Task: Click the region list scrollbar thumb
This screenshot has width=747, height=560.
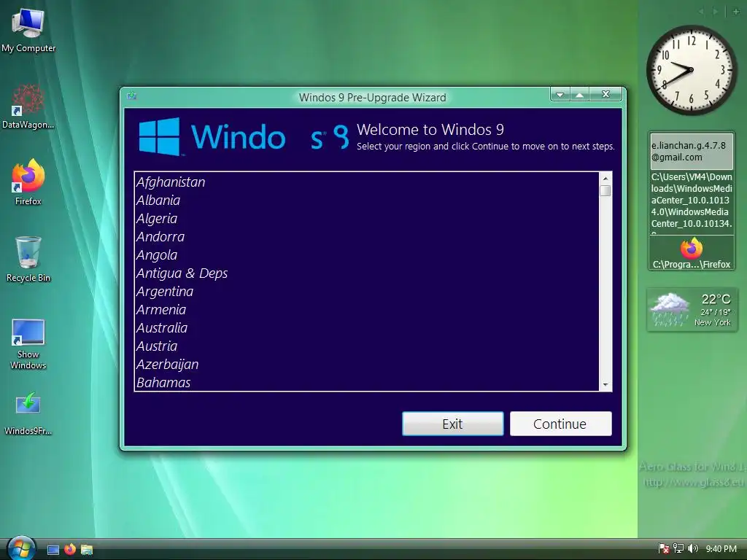Action: (x=605, y=190)
